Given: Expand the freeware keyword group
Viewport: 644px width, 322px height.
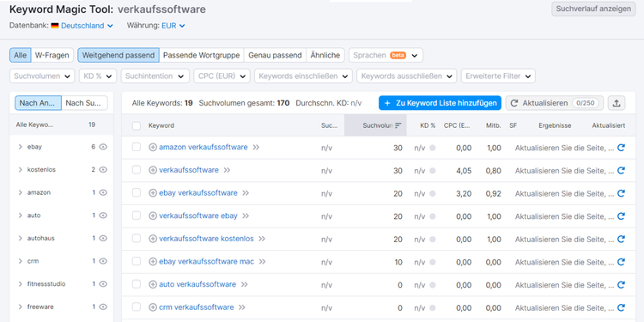Looking at the screenshot, I should click(20, 307).
